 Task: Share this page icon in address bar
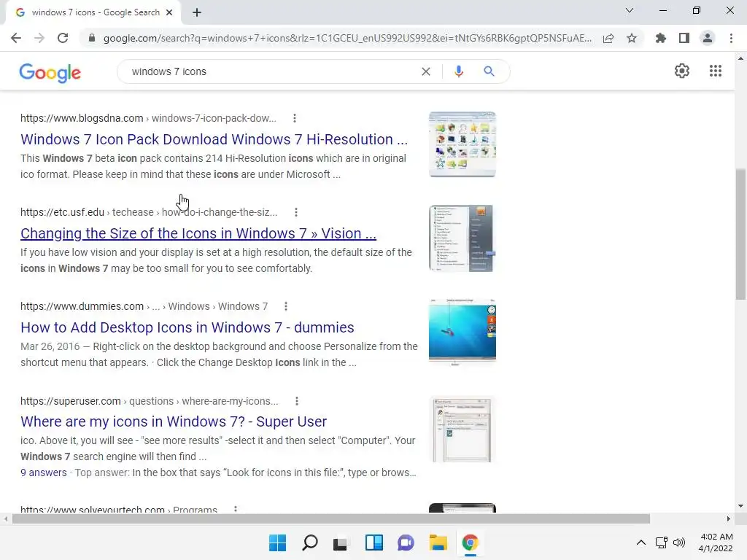(608, 38)
